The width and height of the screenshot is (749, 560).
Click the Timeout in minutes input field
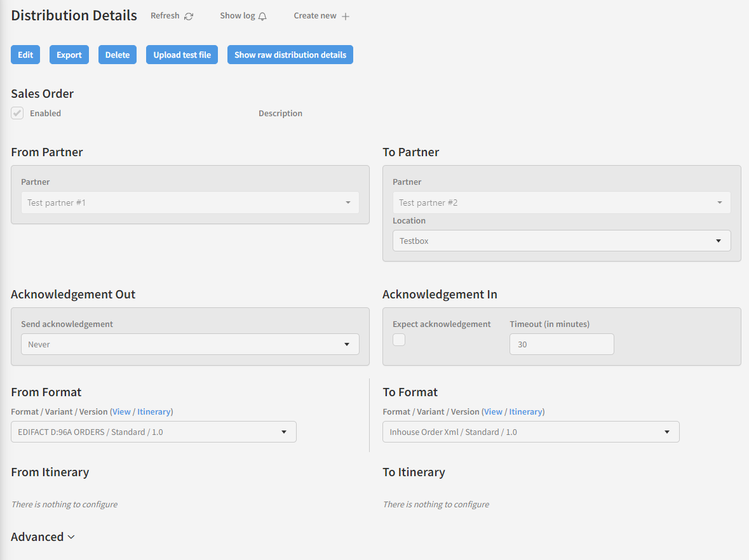[561, 344]
